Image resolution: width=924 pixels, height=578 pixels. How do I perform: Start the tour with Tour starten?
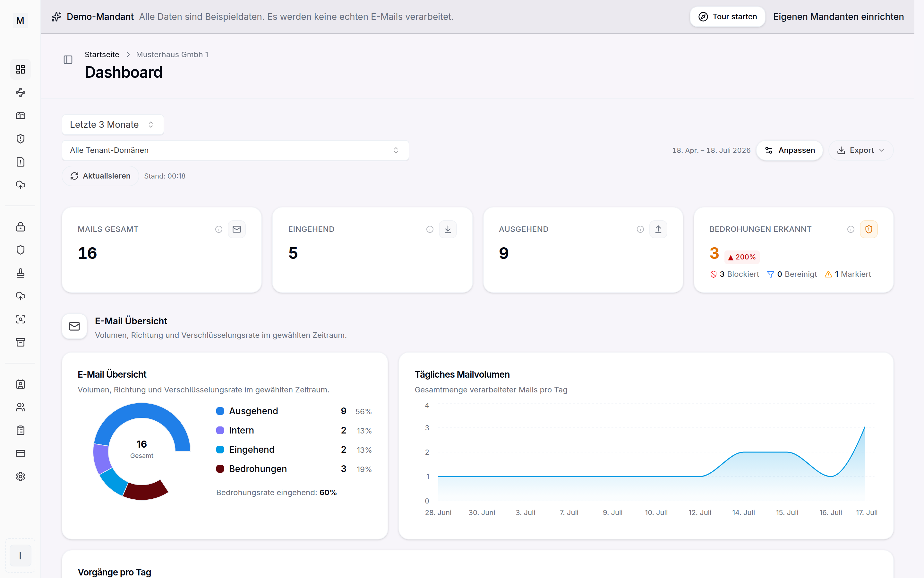(x=727, y=17)
